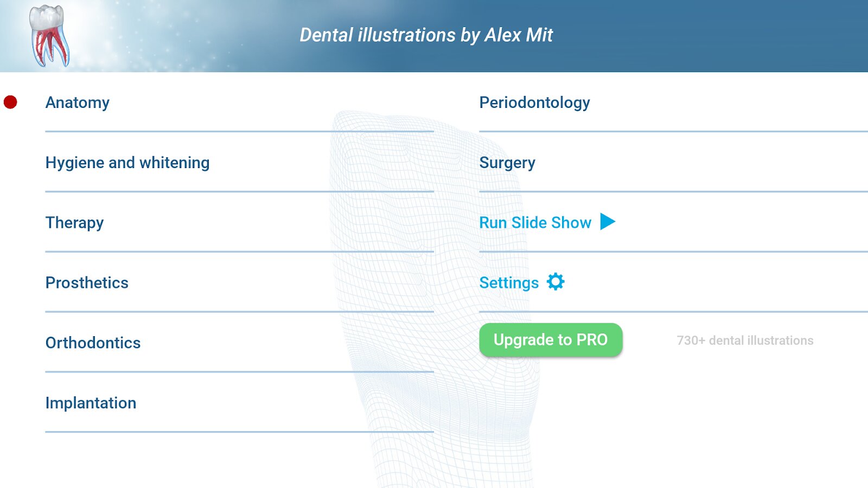868x488 pixels.
Task: Tap the green Upgrade to PRO button
Action: coord(551,340)
